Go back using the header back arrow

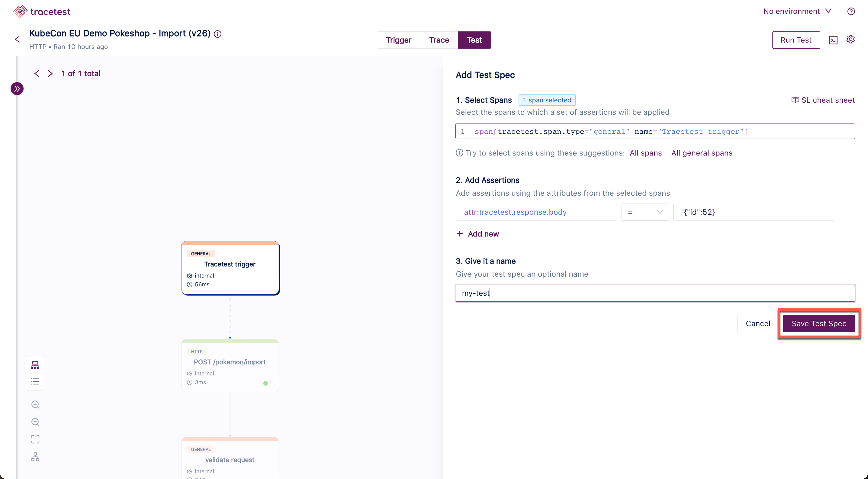tap(18, 39)
